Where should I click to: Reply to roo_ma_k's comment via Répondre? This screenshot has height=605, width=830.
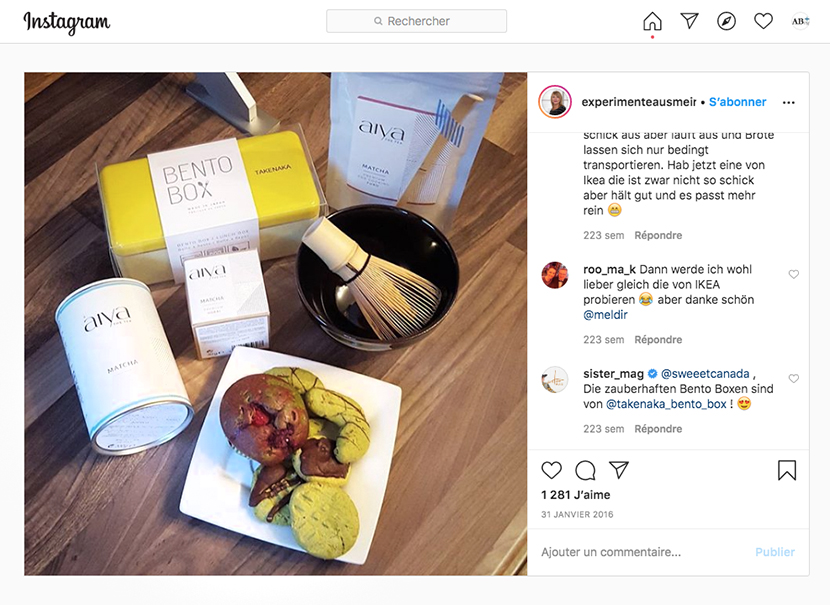coord(658,339)
